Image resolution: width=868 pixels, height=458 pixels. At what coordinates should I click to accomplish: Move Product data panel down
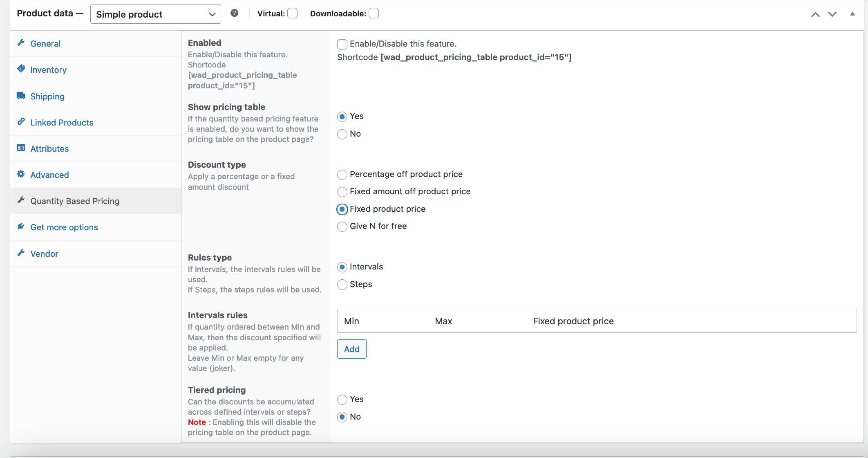tap(832, 14)
